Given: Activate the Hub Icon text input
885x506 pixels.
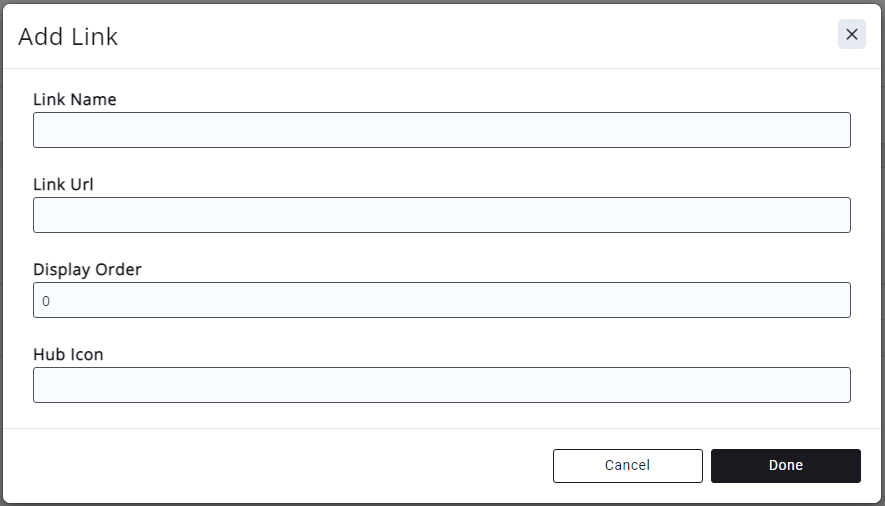Looking at the screenshot, I should point(441,385).
